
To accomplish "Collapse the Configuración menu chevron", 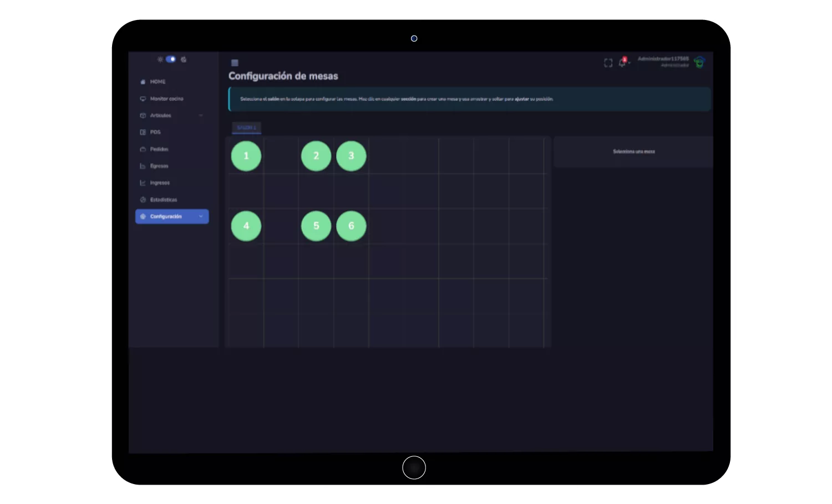I will [201, 216].
